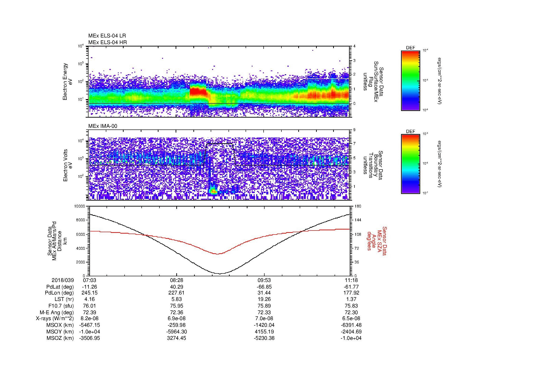Viewport: 555px width, 392px height.
Task: Click the 'X-rays (W/m**2)' row label
Action: click(55, 319)
